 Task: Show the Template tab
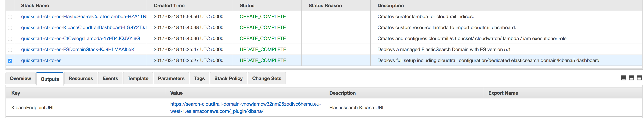(x=138, y=78)
